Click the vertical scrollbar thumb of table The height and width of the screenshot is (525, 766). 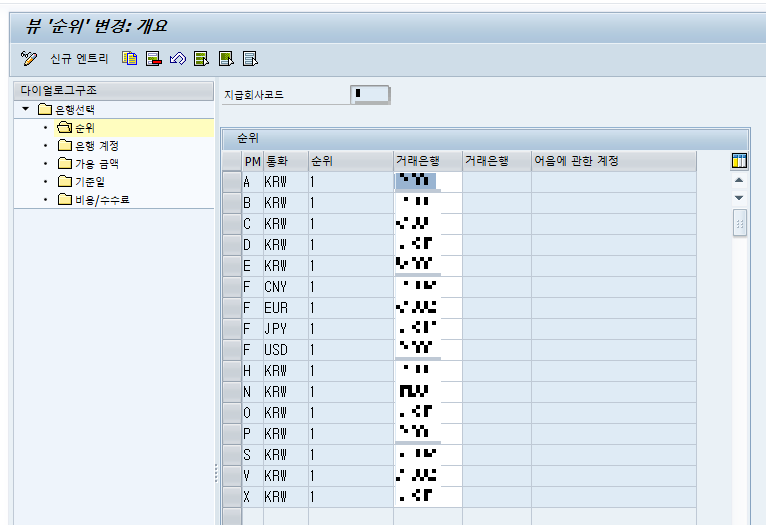pyautogui.click(x=740, y=223)
